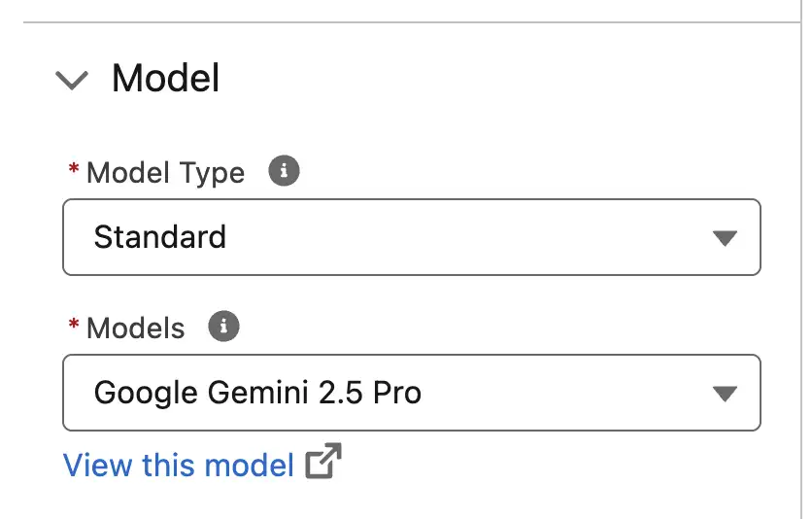The image size is (812, 519).
Task: Click the Models field label
Action: 136,329
